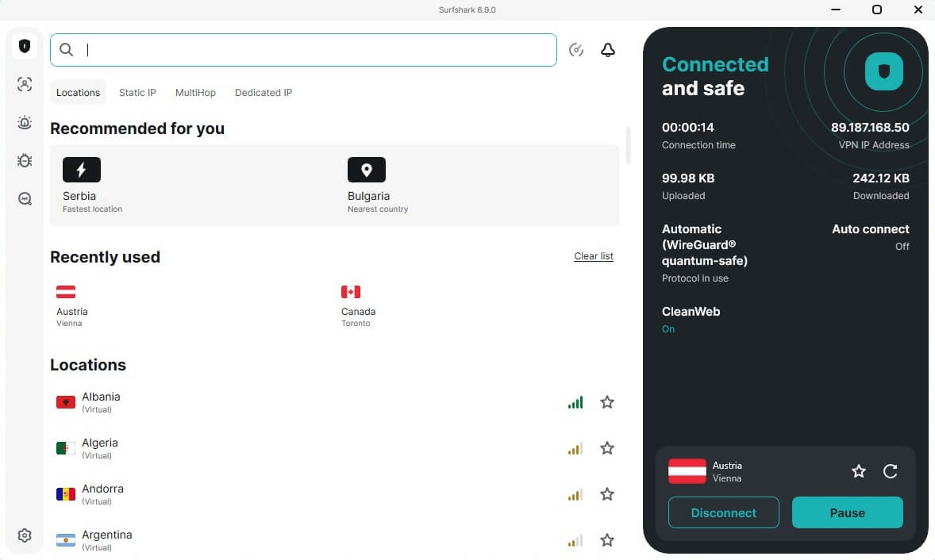Click the Andorra flag icon

pos(66,494)
